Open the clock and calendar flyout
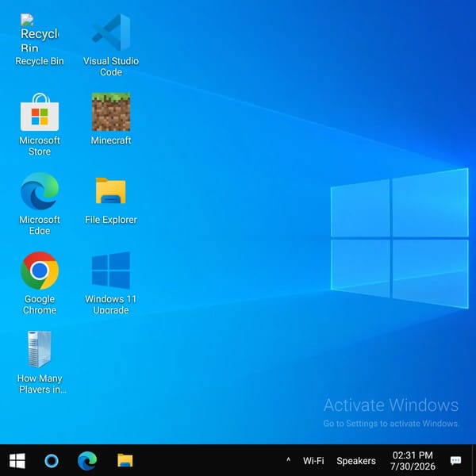Image resolution: width=476 pixels, height=476 pixels. [x=413, y=460]
